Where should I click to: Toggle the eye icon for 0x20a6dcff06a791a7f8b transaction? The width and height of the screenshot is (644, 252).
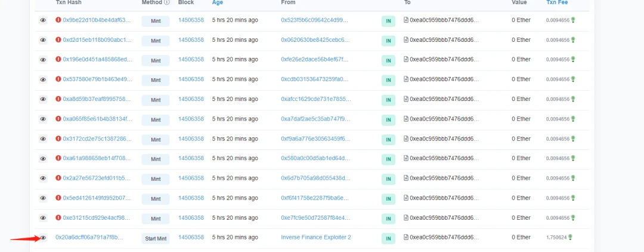[43, 238]
